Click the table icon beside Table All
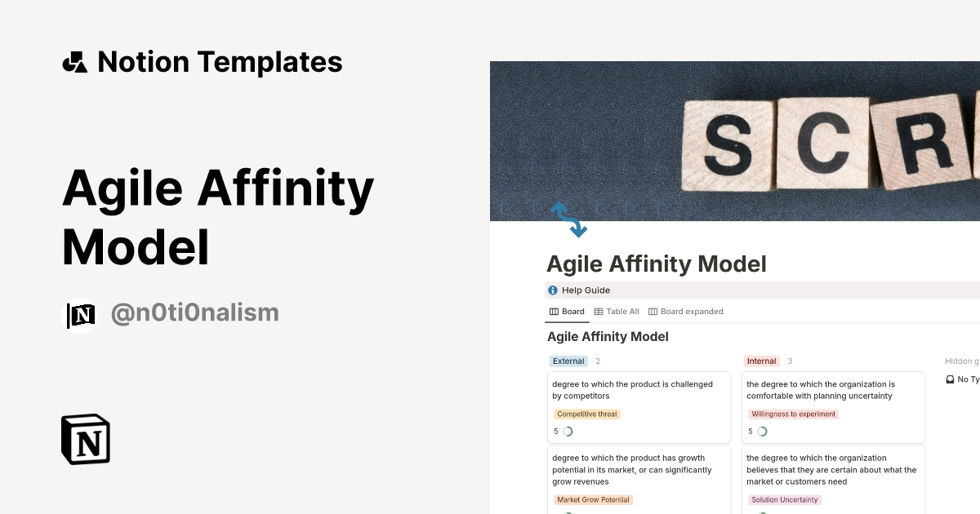 click(599, 311)
